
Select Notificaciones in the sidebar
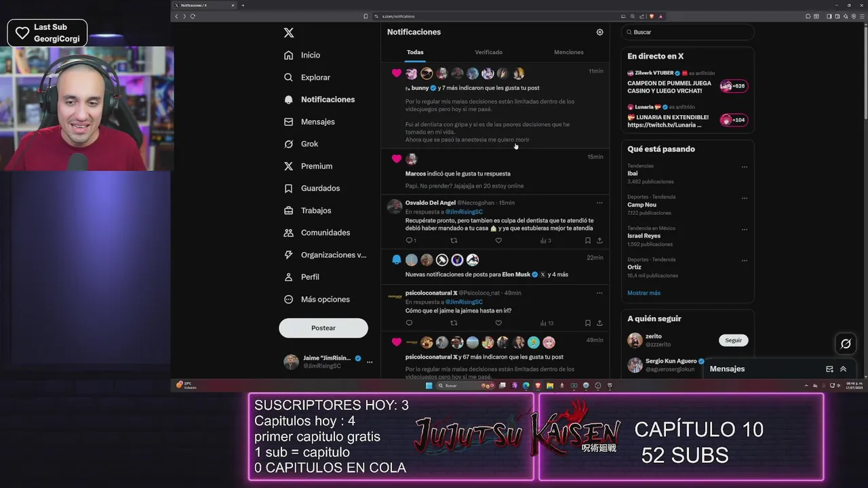point(319,100)
